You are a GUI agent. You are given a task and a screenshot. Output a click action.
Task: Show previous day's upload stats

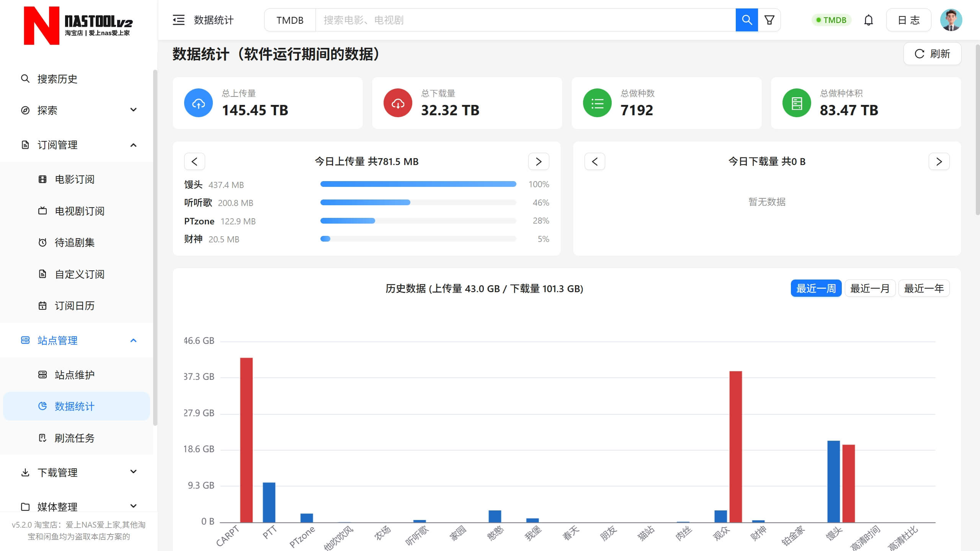point(194,162)
